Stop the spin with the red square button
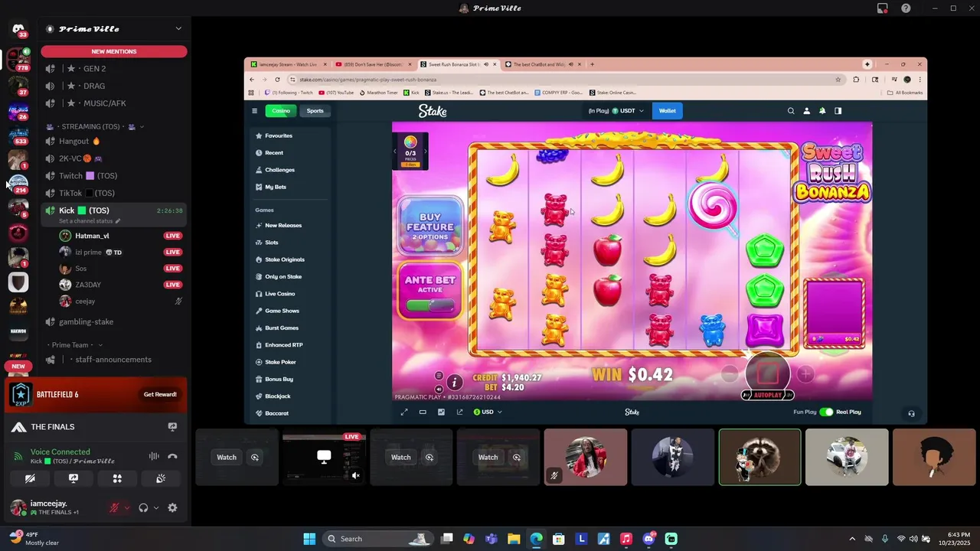This screenshot has height=551, width=980. (x=768, y=373)
